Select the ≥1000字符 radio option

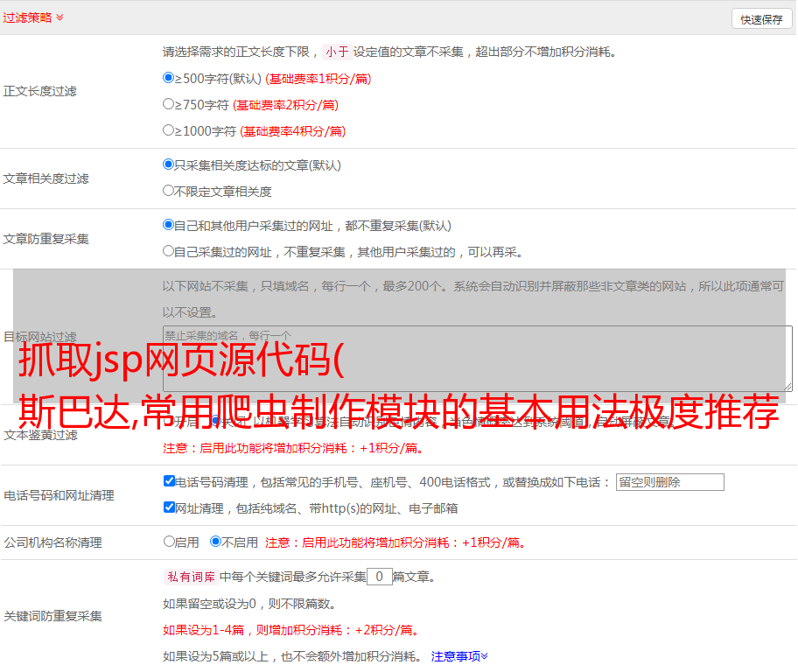(168, 130)
